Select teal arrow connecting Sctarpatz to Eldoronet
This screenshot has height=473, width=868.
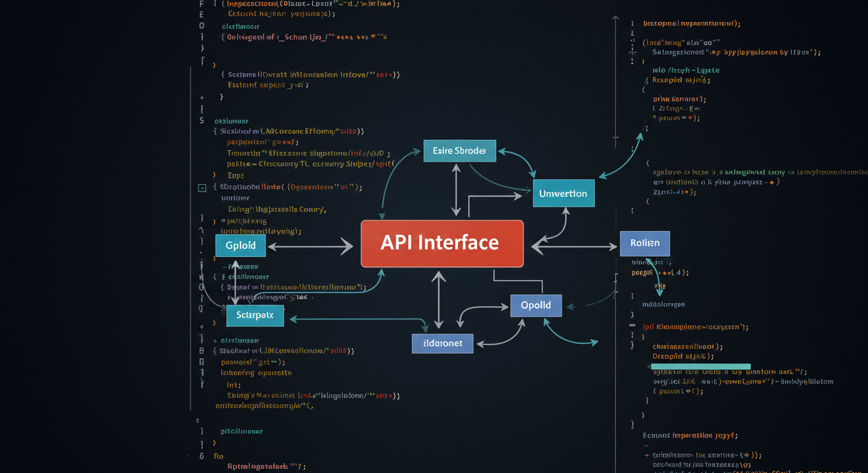[358, 319]
